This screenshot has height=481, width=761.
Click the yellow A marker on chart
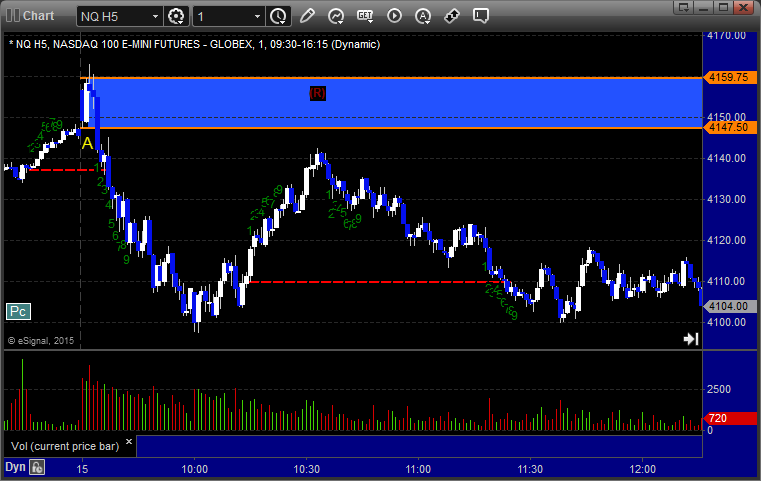[x=87, y=143]
